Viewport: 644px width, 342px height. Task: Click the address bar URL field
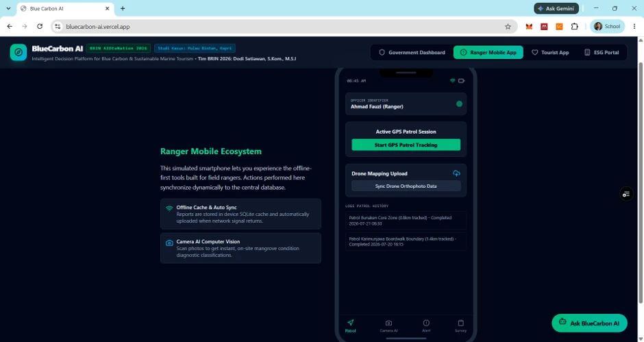[x=284, y=26]
